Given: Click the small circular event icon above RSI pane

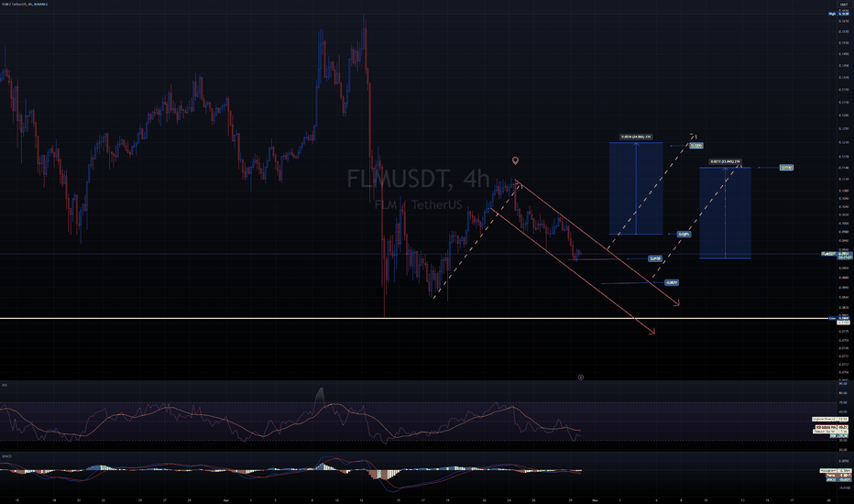Looking at the screenshot, I should 581,377.
